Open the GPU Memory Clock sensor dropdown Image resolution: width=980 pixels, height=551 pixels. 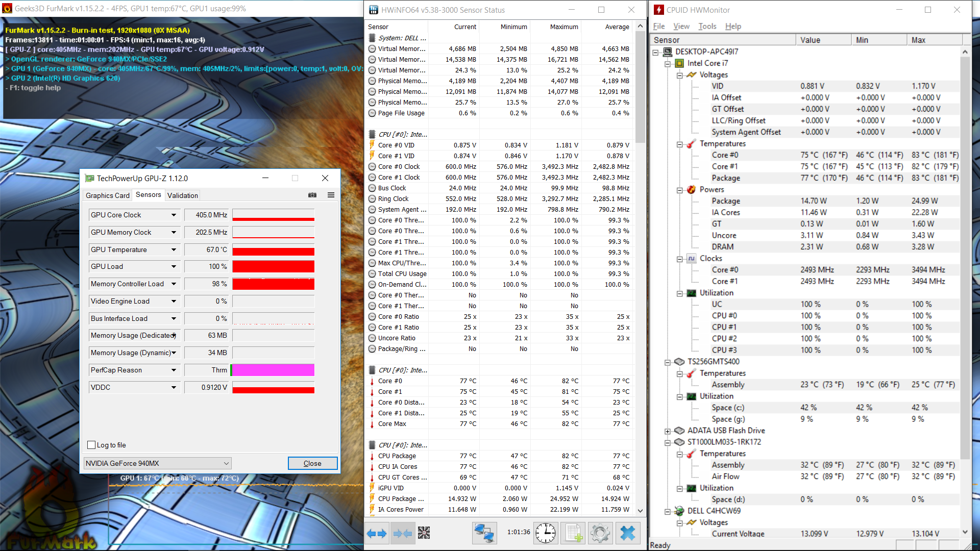click(174, 233)
